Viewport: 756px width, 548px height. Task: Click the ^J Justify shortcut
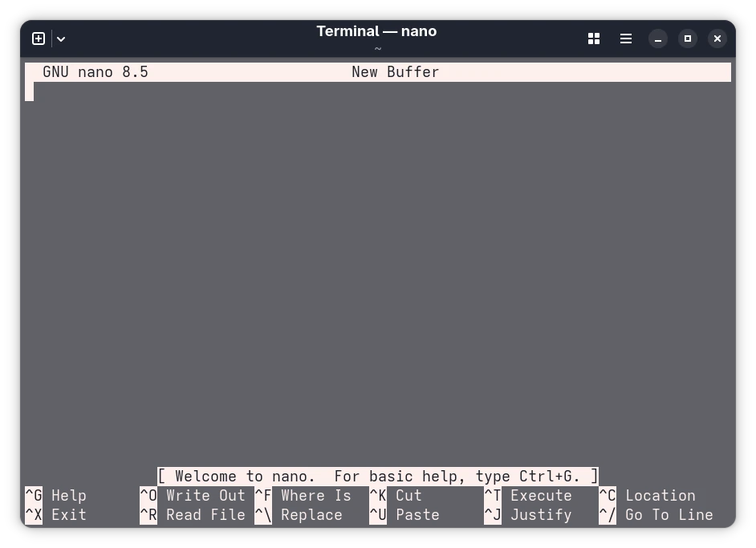click(x=528, y=515)
